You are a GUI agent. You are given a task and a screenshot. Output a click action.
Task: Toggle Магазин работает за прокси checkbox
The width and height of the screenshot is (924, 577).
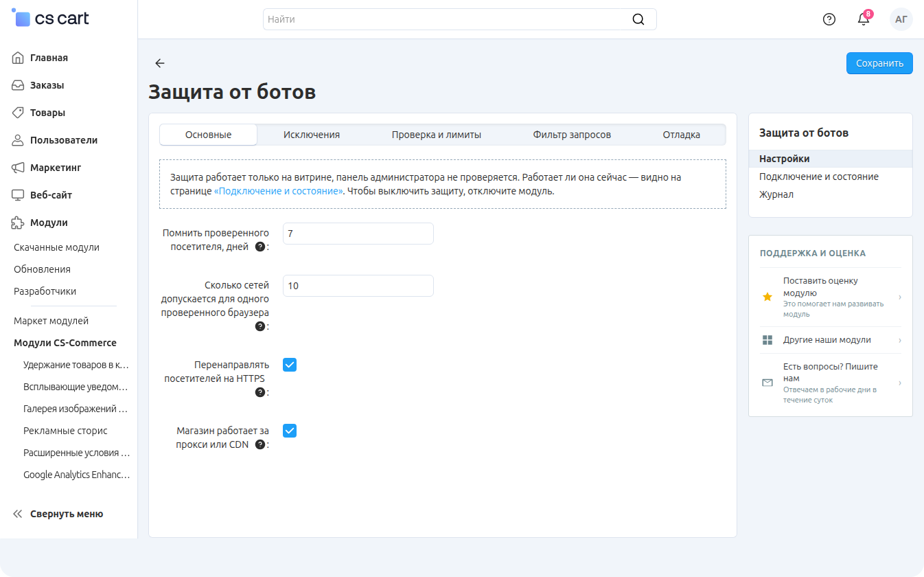click(290, 431)
